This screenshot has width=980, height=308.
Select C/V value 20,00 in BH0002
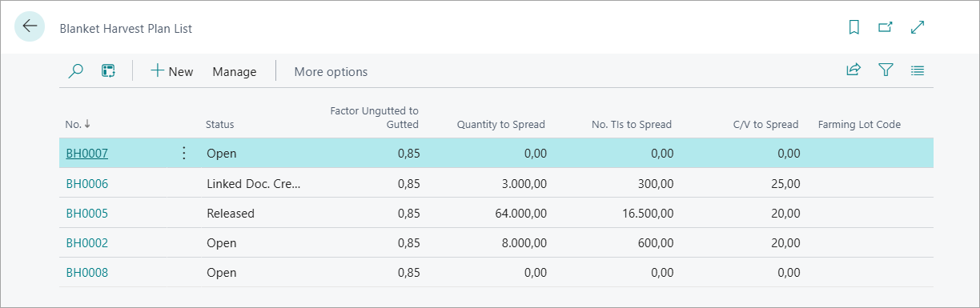[x=785, y=242]
